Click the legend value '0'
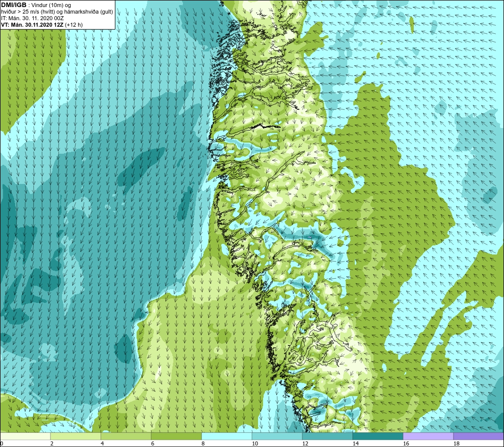 2,443
